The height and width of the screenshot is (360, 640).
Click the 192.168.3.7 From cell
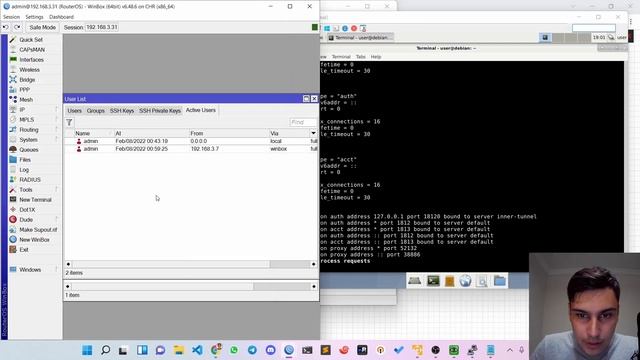click(204, 149)
